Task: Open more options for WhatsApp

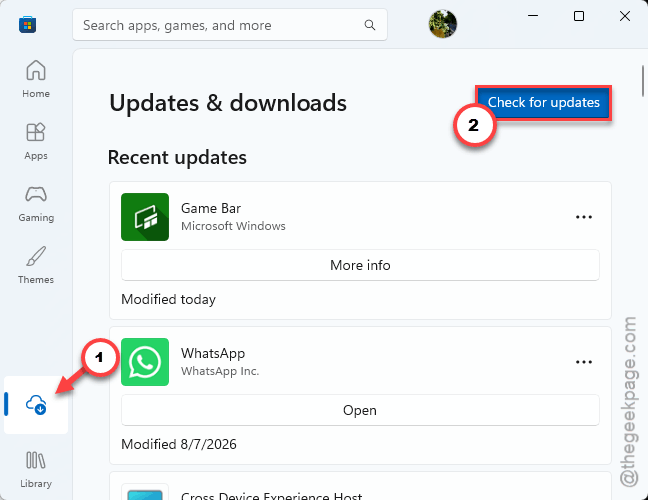Action: (x=584, y=362)
